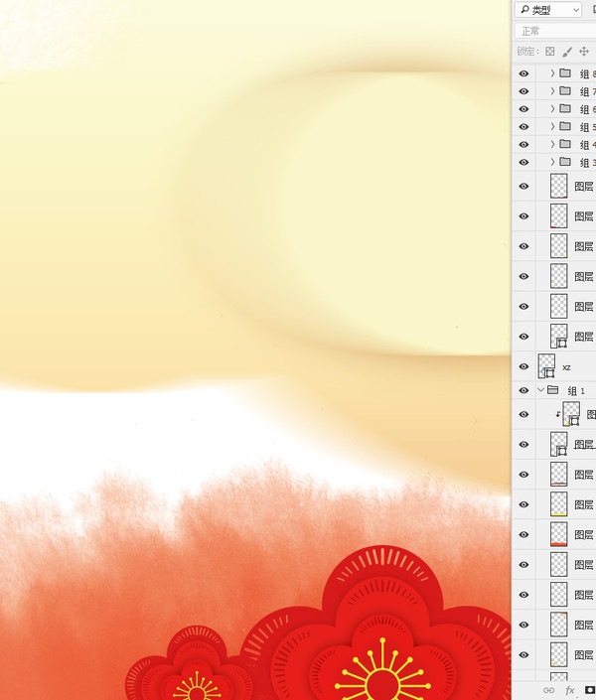Select the clipped layer thumbnail in 组 1
The width and height of the screenshot is (596, 700).
click(571, 414)
